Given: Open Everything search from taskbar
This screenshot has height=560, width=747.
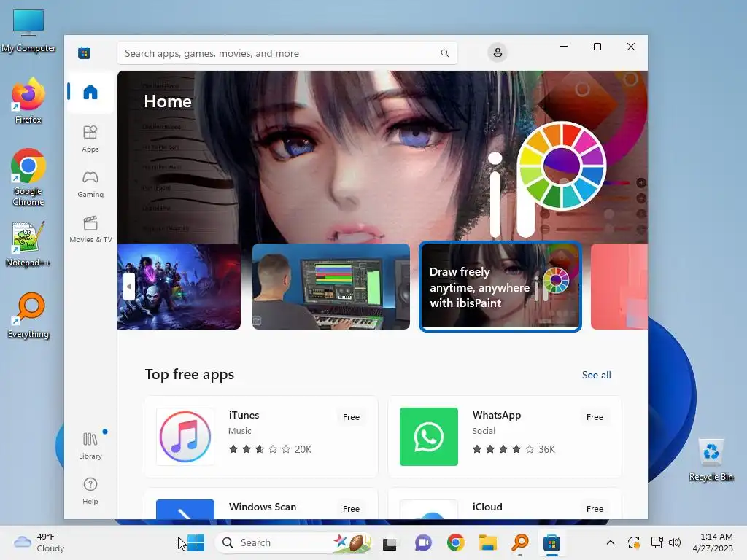Looking at the screenshot, I should (x=520, y=543).
